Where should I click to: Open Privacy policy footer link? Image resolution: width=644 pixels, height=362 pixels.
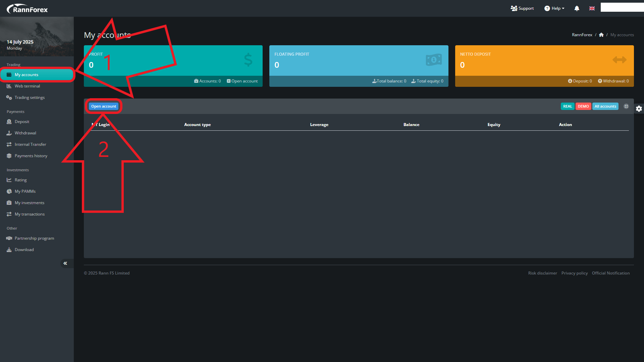click(575, 273)
